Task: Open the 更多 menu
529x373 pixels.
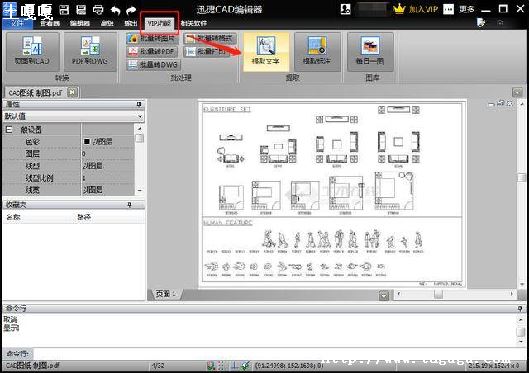Action: 467,9
